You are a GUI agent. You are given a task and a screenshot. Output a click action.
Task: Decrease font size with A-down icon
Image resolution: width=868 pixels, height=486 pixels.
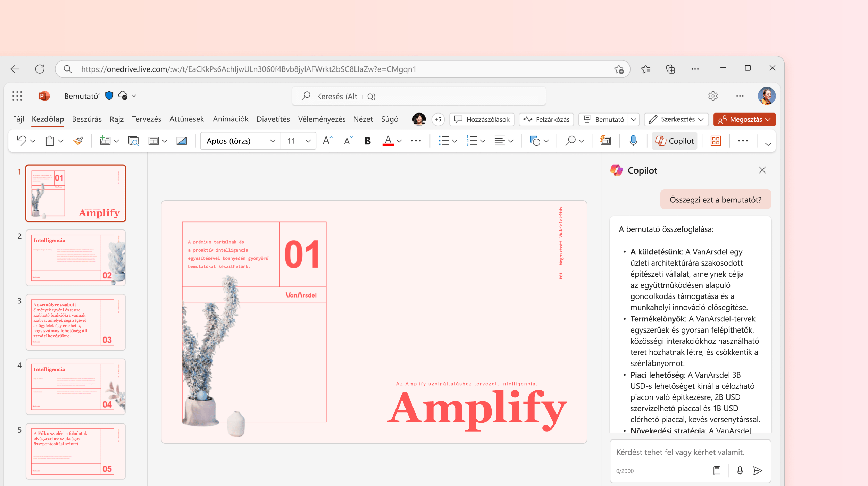tap(348, 141)
